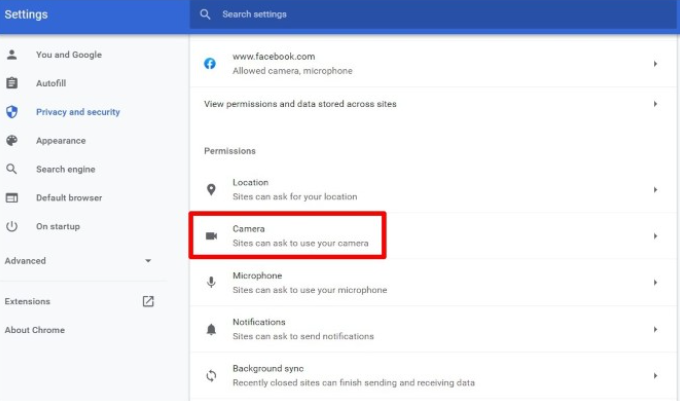
Task: Click the Camera permission label
Action: (x=248, y=228)
